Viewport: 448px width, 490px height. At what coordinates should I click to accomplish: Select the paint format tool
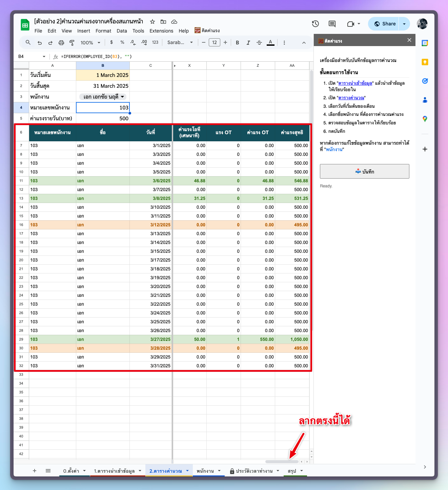click(72, 43)
